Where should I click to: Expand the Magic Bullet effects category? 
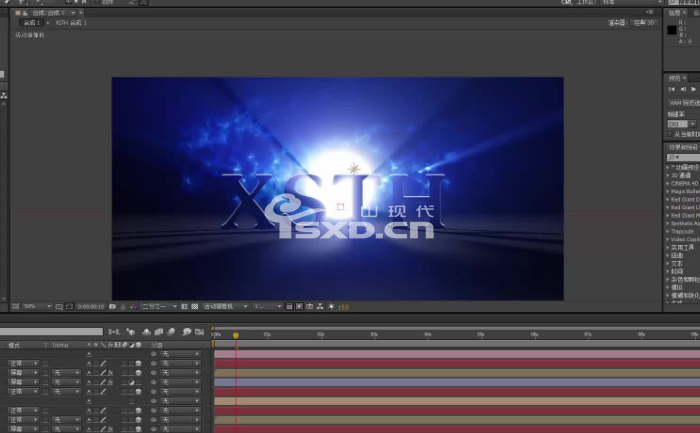[668, 192]
